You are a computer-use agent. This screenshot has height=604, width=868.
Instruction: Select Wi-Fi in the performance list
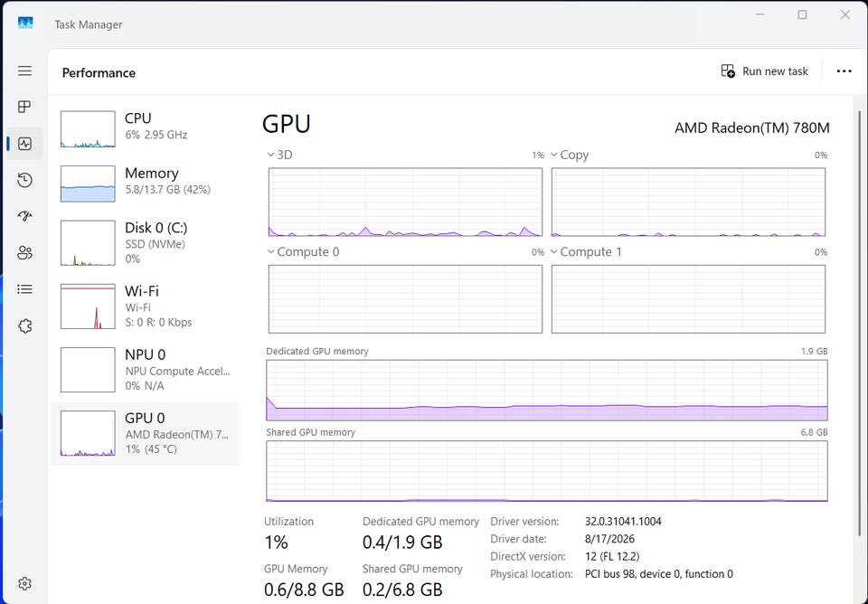point(145,307)
